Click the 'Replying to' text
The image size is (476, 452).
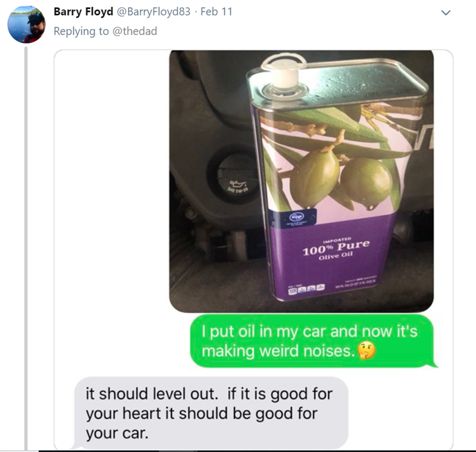(81, 32)
